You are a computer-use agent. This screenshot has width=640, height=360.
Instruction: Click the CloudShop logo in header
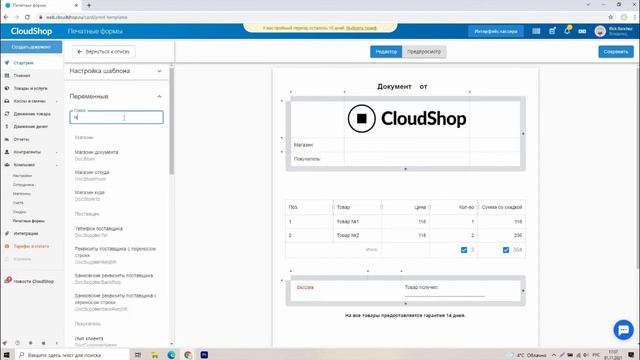click(31, 31)
